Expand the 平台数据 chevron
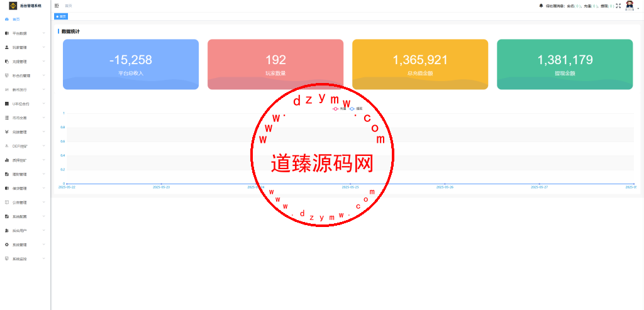Screen dimensions: 644x310 [x=44, y=33]
